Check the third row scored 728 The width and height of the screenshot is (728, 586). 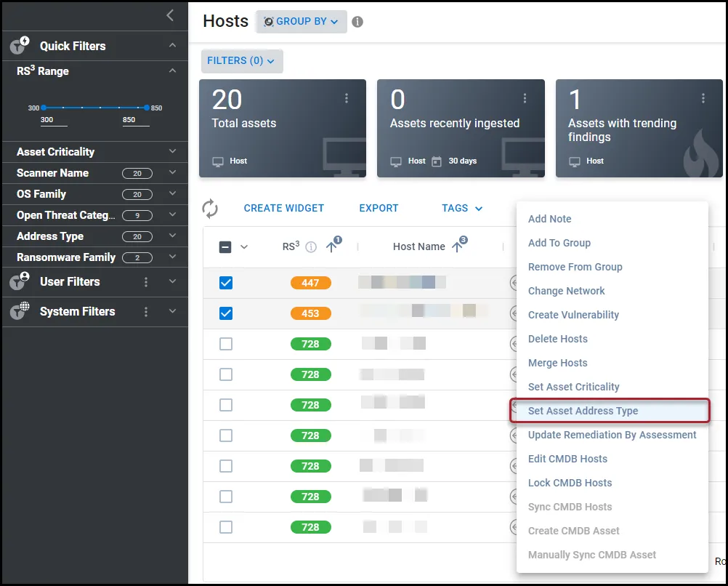point(226,405)
